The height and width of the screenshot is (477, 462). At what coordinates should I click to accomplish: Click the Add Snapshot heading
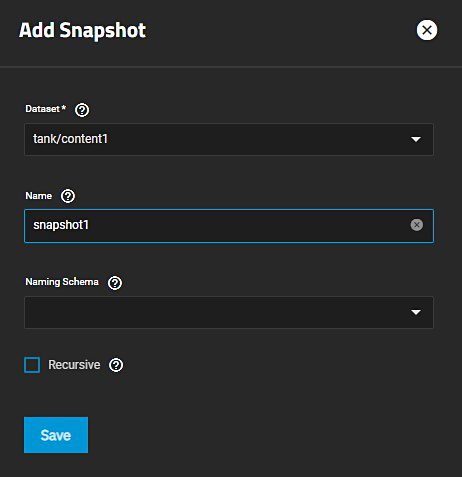coord(82,31)
